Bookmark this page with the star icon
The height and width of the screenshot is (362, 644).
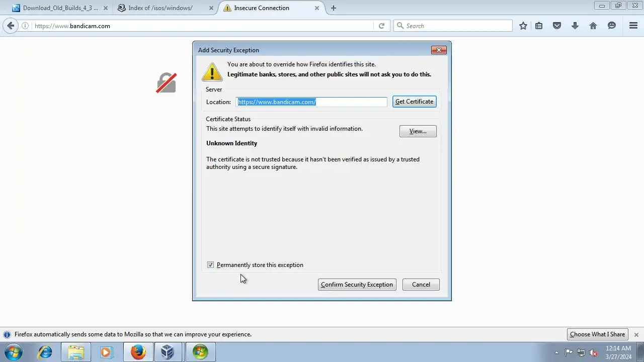523,26
